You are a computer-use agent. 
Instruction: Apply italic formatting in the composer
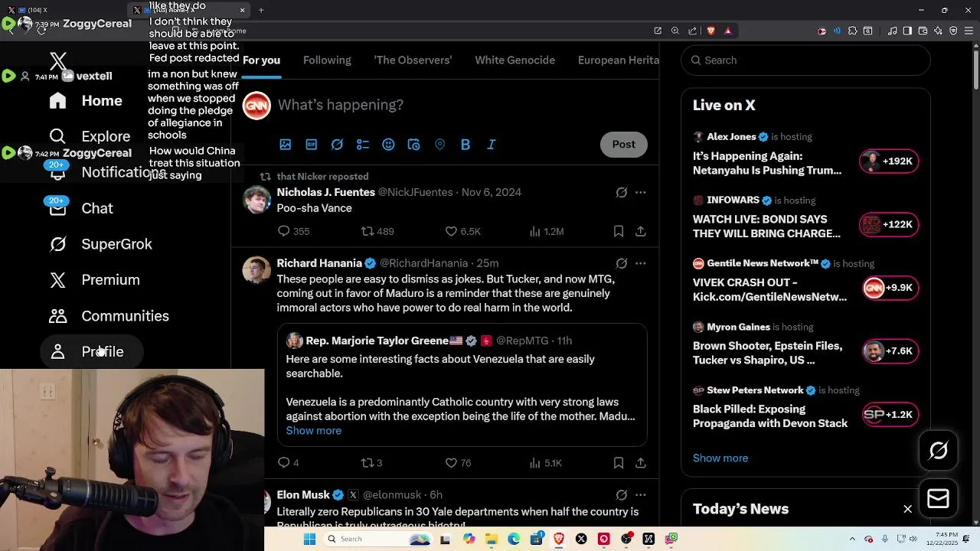[491, 145]
